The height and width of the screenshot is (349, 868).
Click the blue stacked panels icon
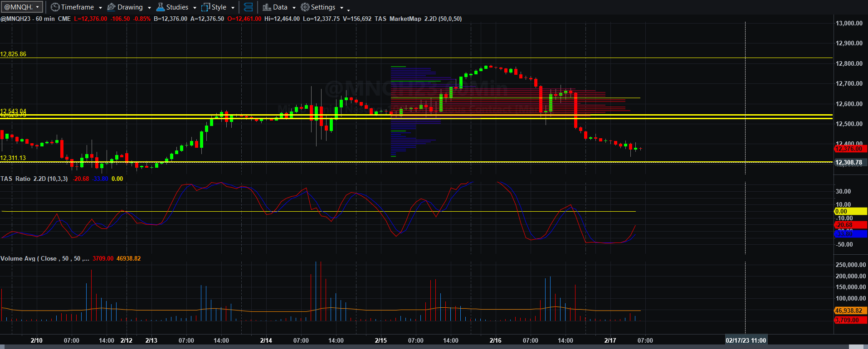click(248, 7)
